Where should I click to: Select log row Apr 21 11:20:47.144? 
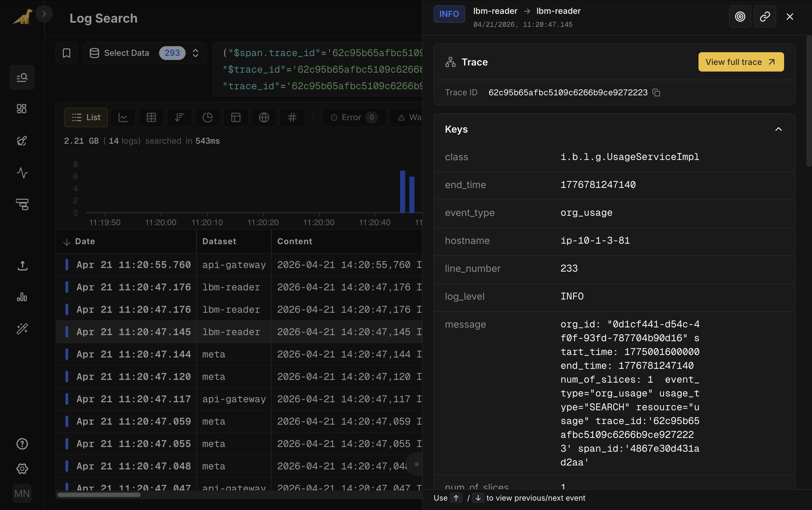coord(239,354)
